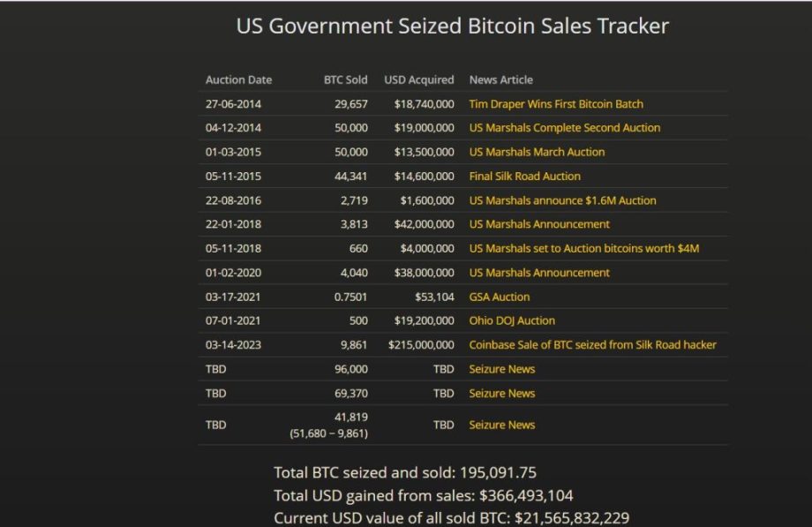Click the Auction Date column header
The height and width of the screenshot is (527, 812).
click(238, 80)
